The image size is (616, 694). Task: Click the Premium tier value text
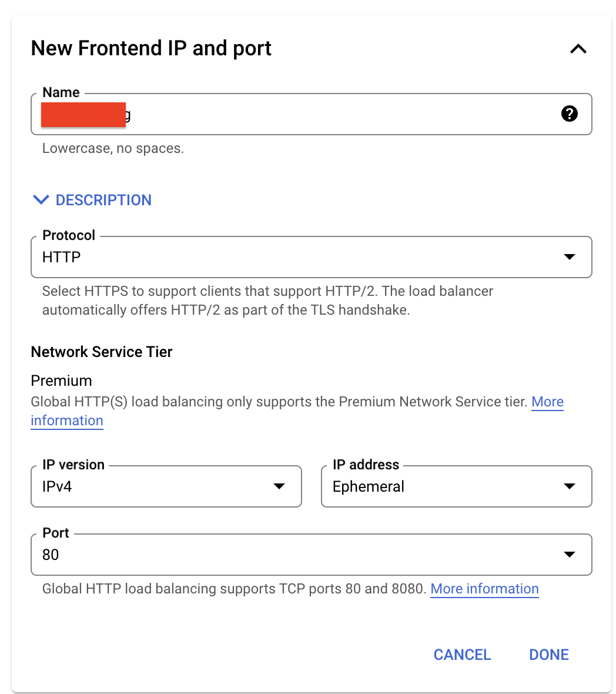[x=61, y=381]
